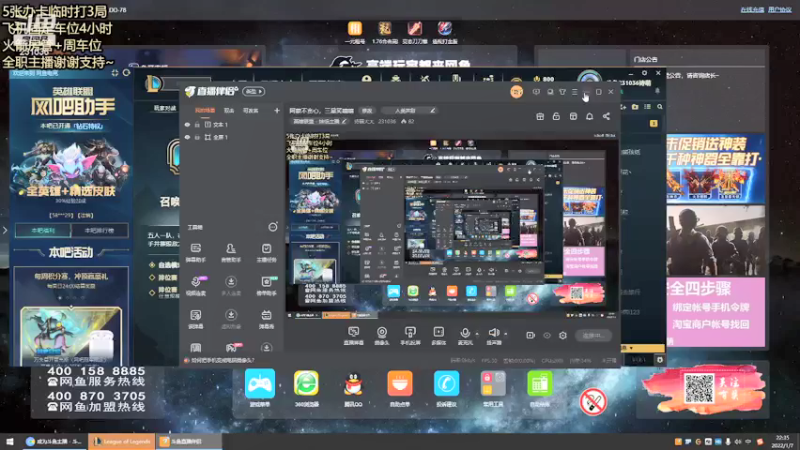Expand the speaker options arrow

tap(506, 334)
